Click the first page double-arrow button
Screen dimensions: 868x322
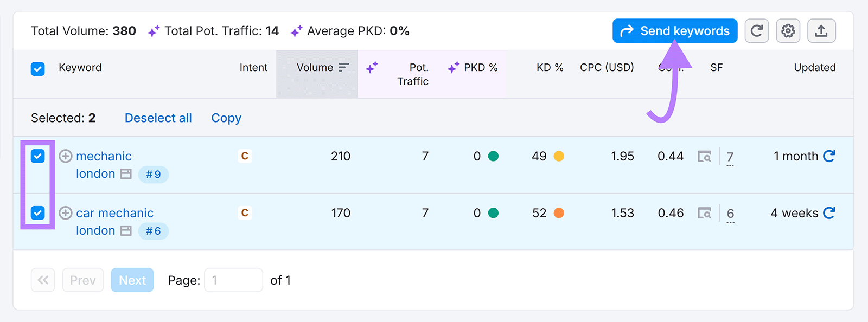click(43, 280)
